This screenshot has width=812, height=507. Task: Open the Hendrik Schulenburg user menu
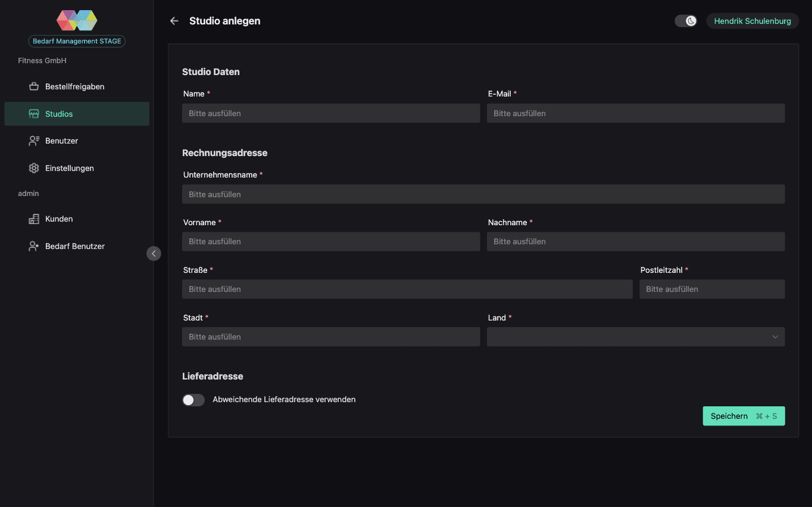pyautogui.click(x=752, y=21)
